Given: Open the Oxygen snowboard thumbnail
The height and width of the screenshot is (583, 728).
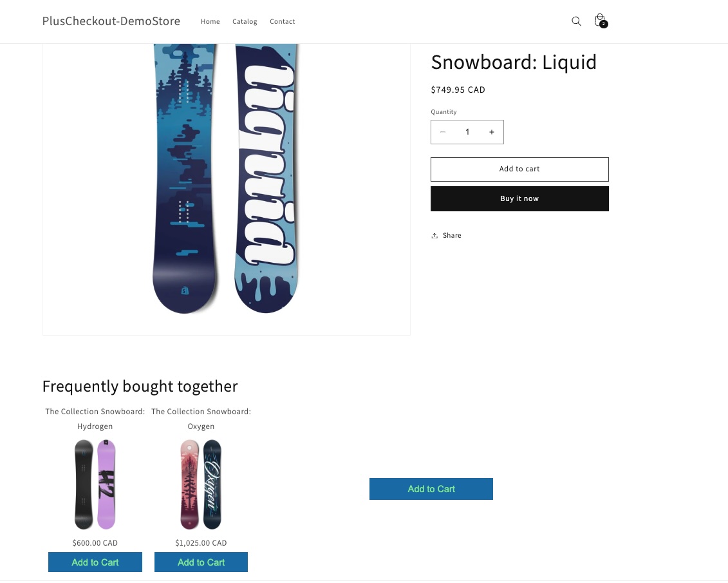Looking at the screenshot, I should (x=201, y=484).
